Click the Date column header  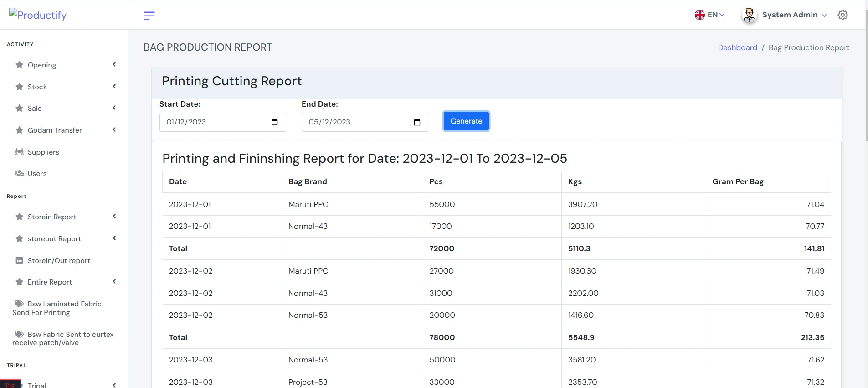(x=222, y=181)
